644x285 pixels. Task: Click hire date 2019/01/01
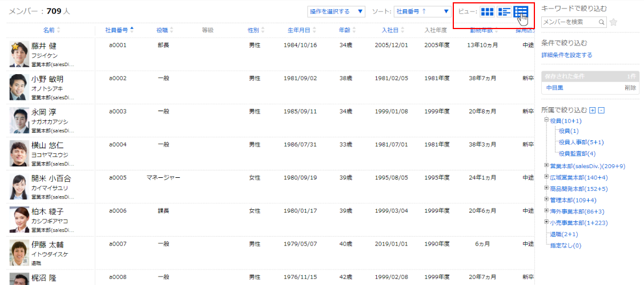(392, 244)
